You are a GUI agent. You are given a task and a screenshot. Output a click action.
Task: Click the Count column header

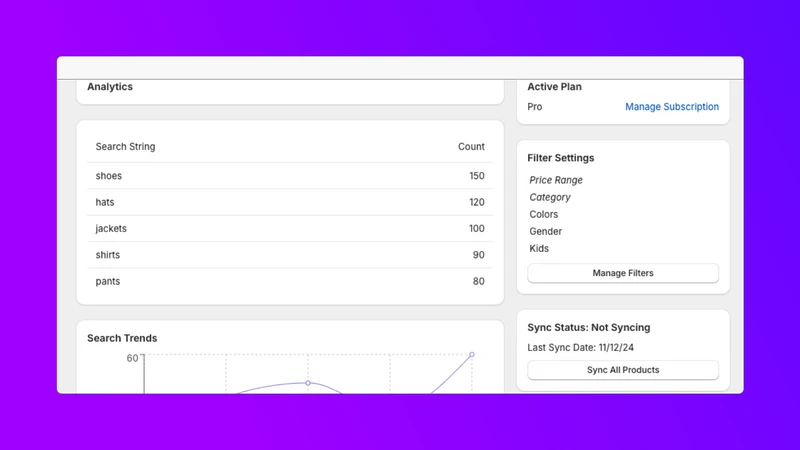[x=471, y=146]
